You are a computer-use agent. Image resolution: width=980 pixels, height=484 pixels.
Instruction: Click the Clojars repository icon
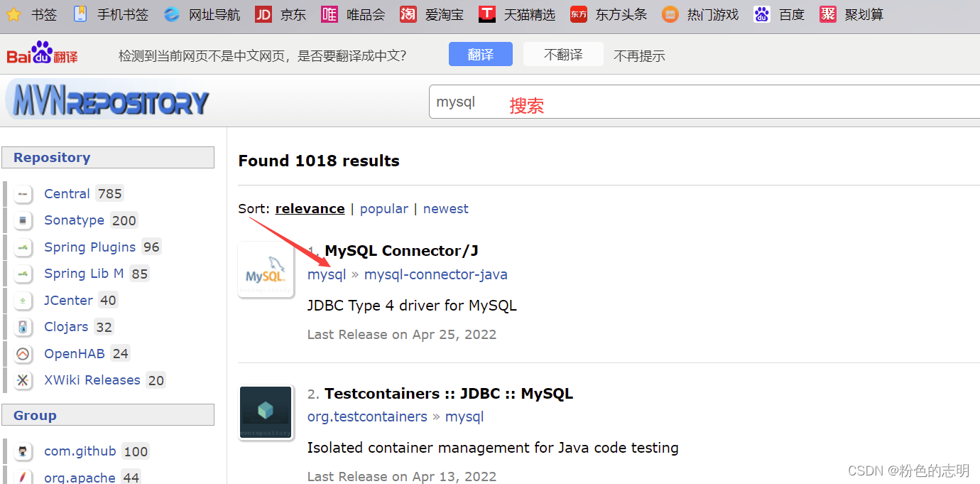23,327
